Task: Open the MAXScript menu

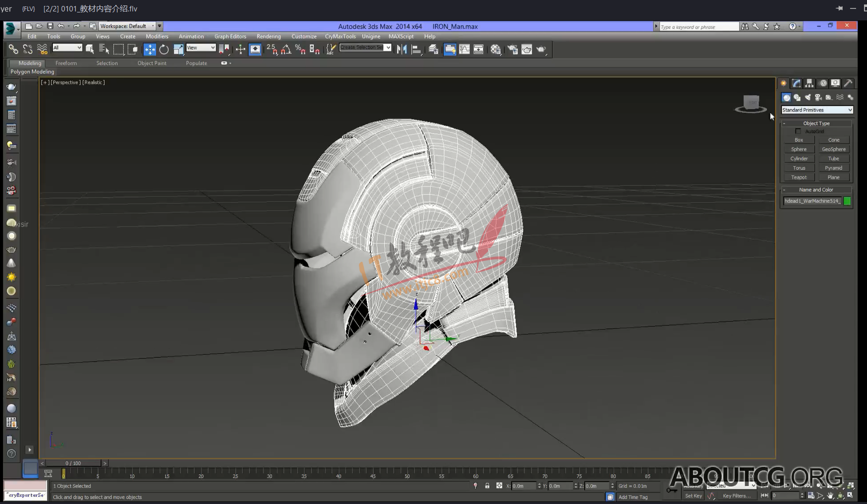Action: coord(401,36)
